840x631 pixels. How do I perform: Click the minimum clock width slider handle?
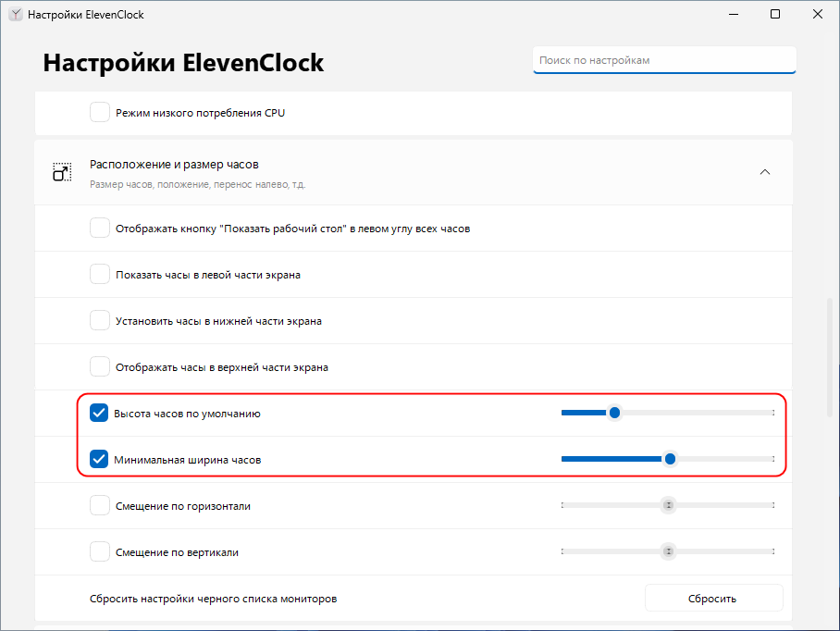click(670, 459)
